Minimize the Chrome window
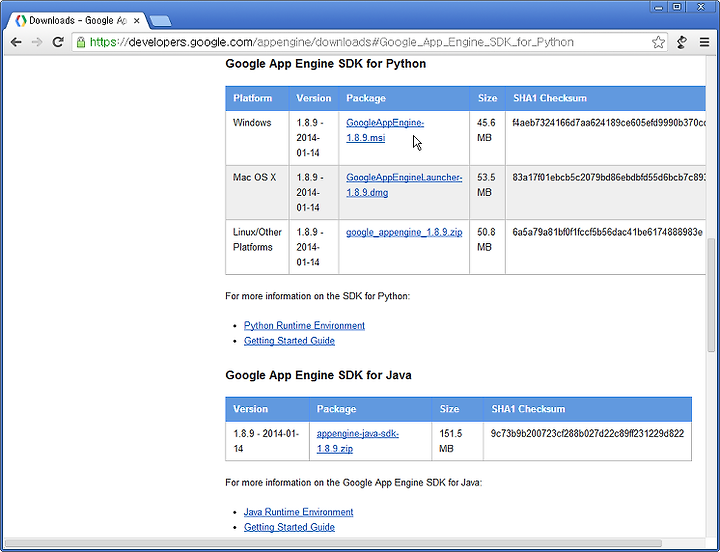The width and height of the screenshot is (720, 552). [659, 7]
